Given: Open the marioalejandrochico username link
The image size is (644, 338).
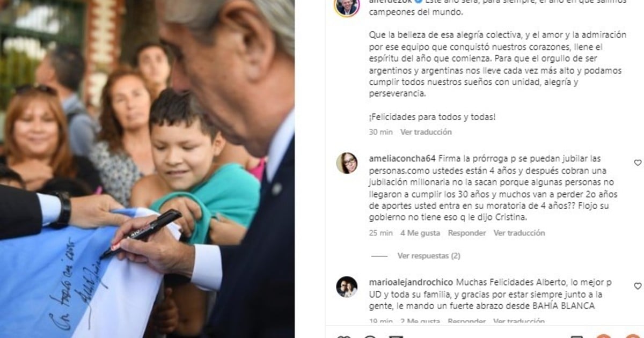Looking at the screenshot, I should coord(411,282).
